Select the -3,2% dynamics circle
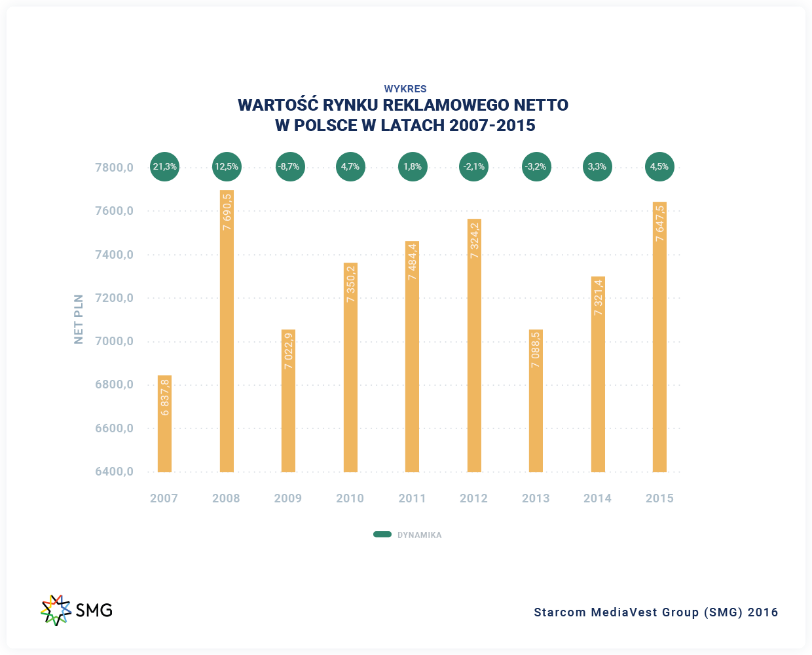 click(536, 166)
